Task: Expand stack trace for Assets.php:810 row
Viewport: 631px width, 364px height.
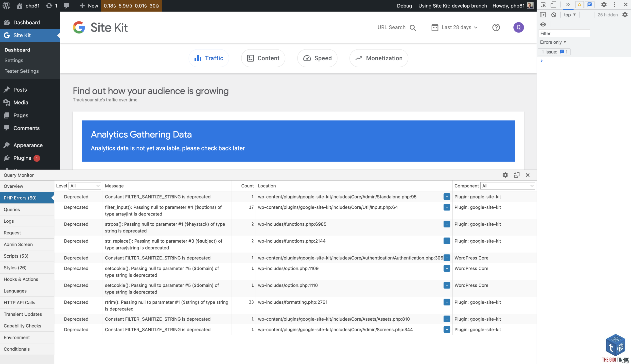Action: point(447,319)
